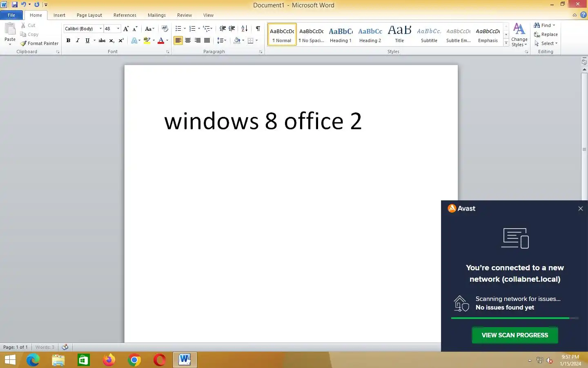
Task: Click the Text Highlight Color button
Action: (x=147, y=40)
